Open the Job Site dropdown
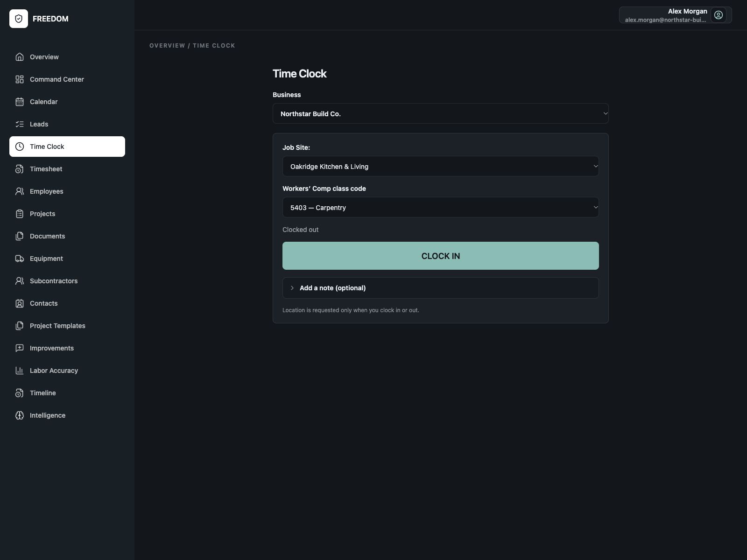The width and height of the screenshot is (747, 560). pos(441,166)
